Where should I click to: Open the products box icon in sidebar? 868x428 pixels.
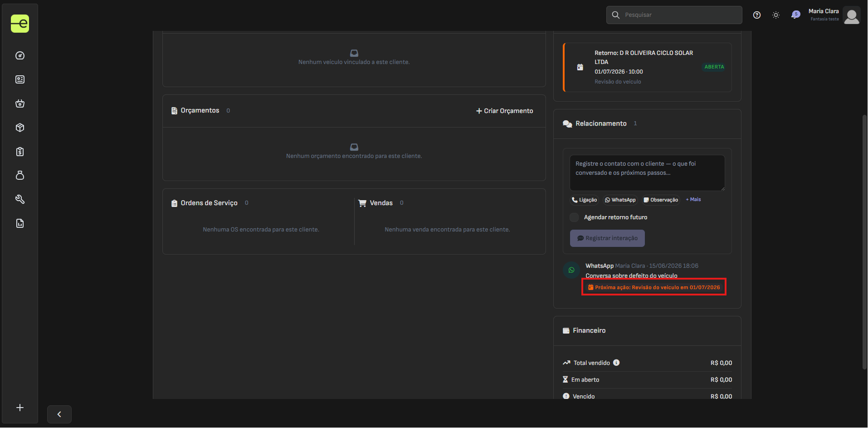tap(20, 128)
